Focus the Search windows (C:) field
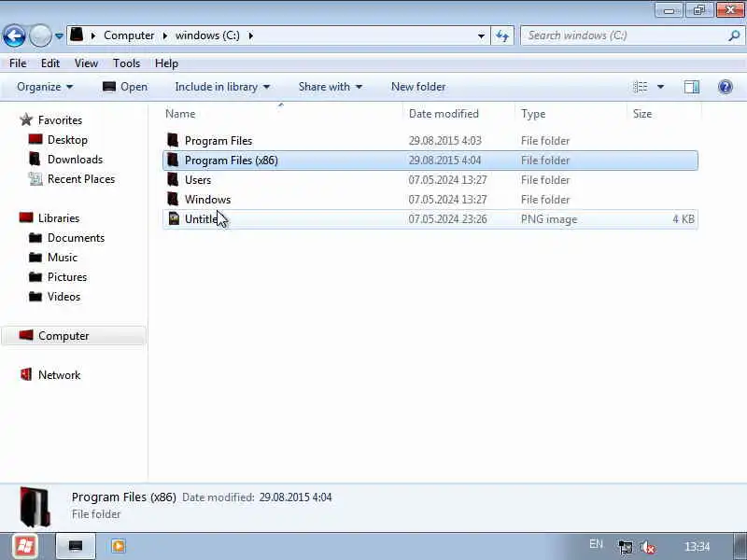Viewport: 747px width, 560px height. (624, 35)
